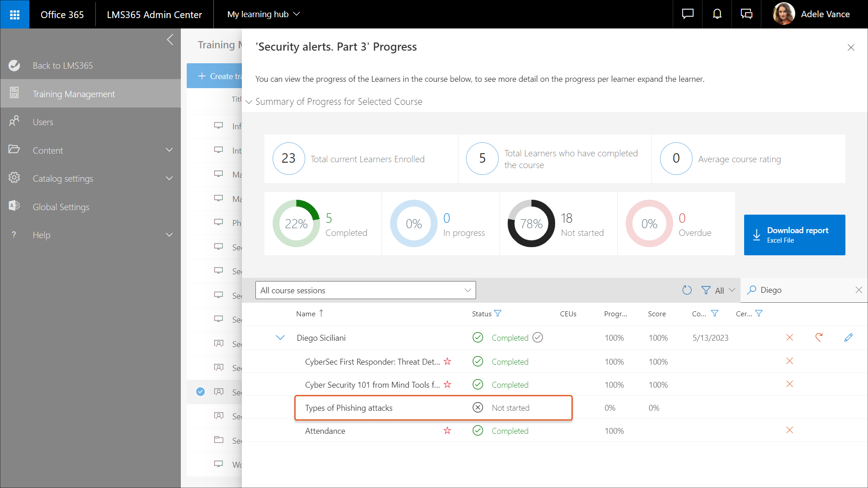The width and height of the screenshot is (868, 488).
Task: Click the refresh icon beside All filter
Action: tap(687, 290)
